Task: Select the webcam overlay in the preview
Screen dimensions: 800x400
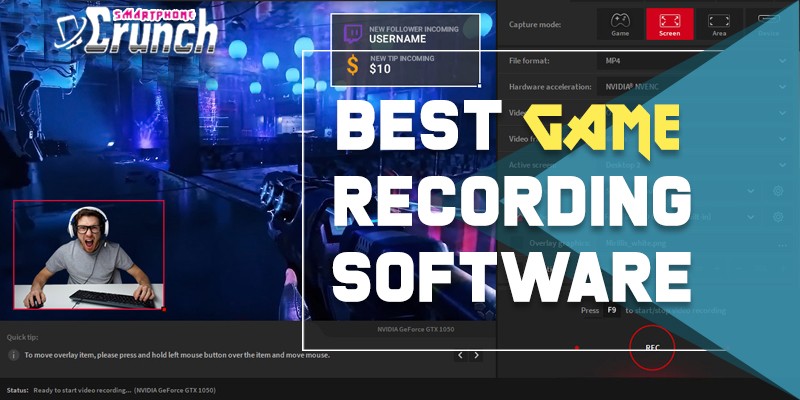Action: tap(89, 255)
